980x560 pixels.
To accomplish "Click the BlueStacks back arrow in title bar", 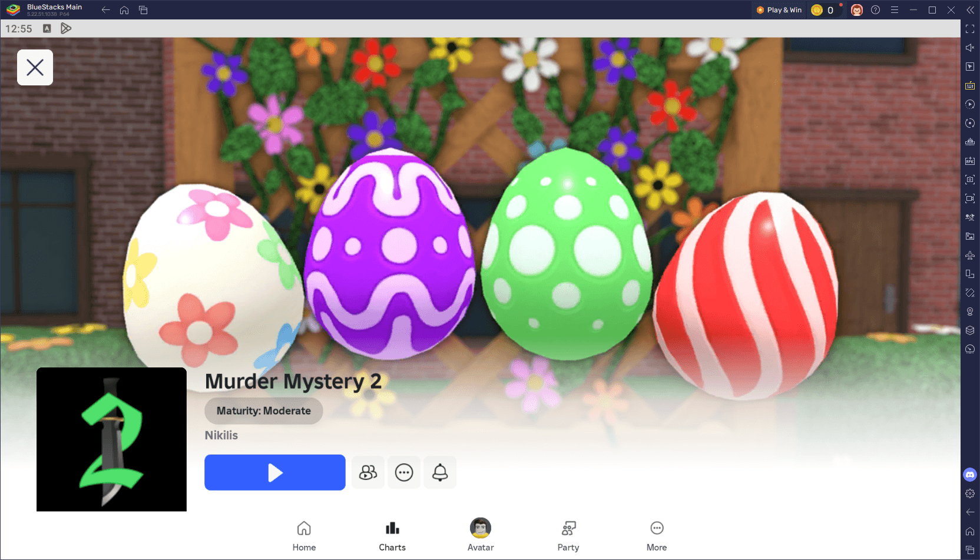I will point(105,10).
